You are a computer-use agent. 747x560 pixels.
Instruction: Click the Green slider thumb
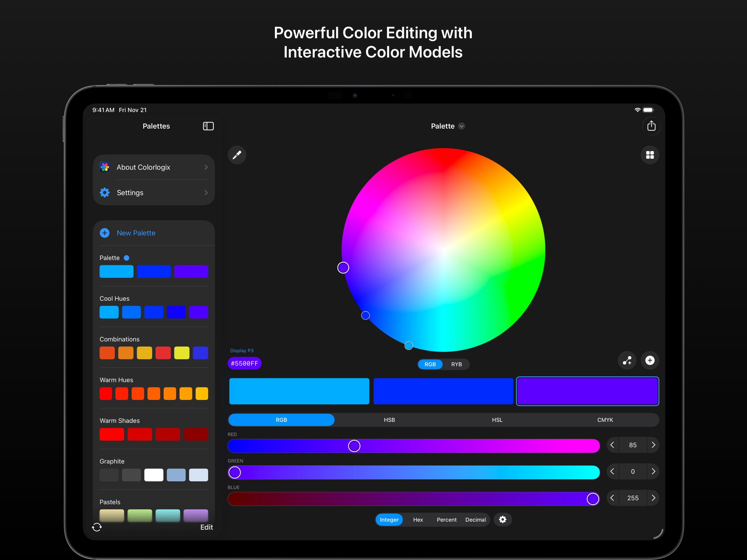point(235,472)
